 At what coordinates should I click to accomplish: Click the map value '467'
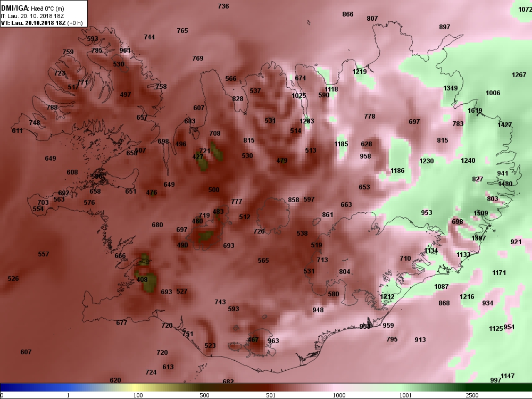point(253,339)
